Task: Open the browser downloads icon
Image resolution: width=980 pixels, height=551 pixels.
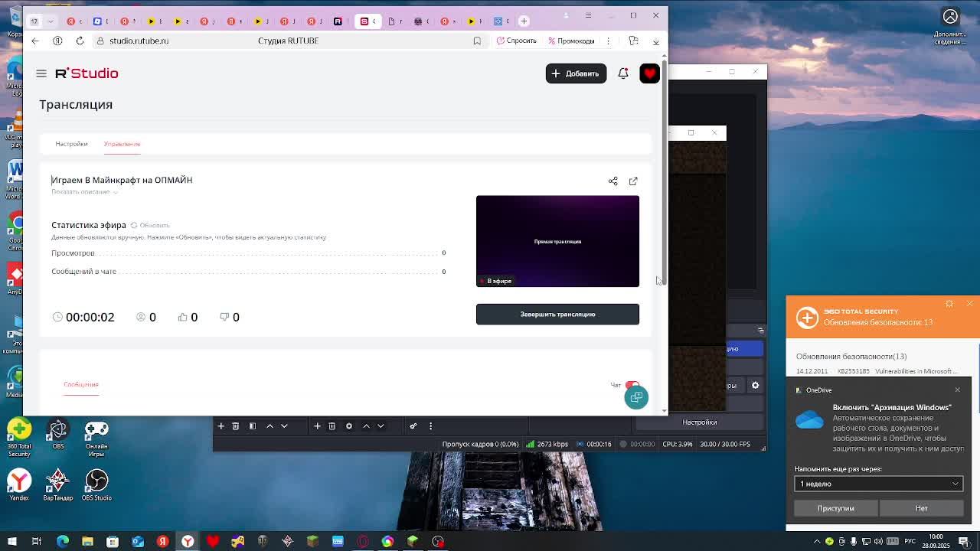Action: [x=655, y=41]
